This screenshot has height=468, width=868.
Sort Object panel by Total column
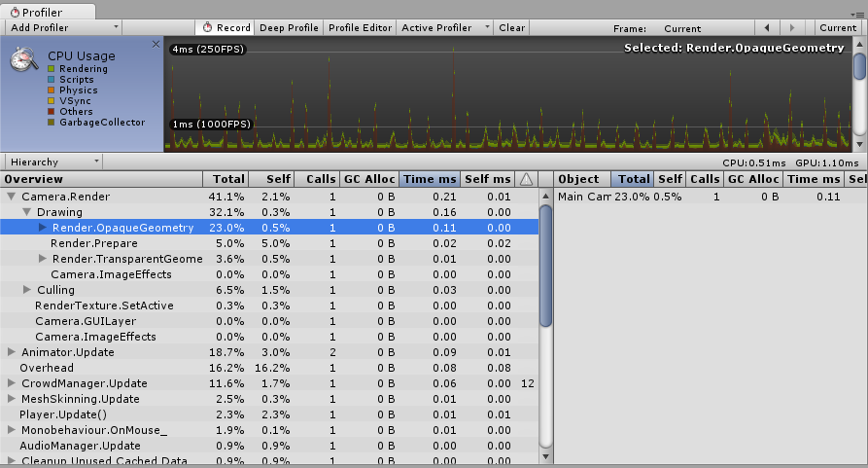coord(632,179)
